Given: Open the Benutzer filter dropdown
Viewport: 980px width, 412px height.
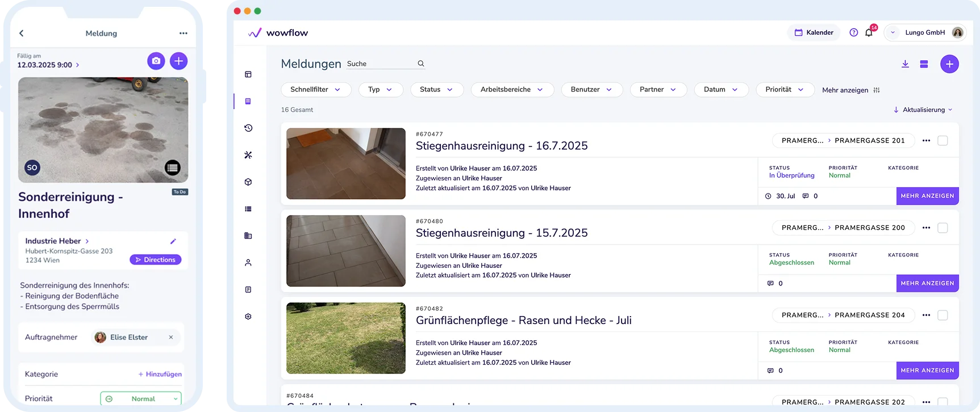Looking at the screenshot, I should pyautogui.click(x=592, y=90).
